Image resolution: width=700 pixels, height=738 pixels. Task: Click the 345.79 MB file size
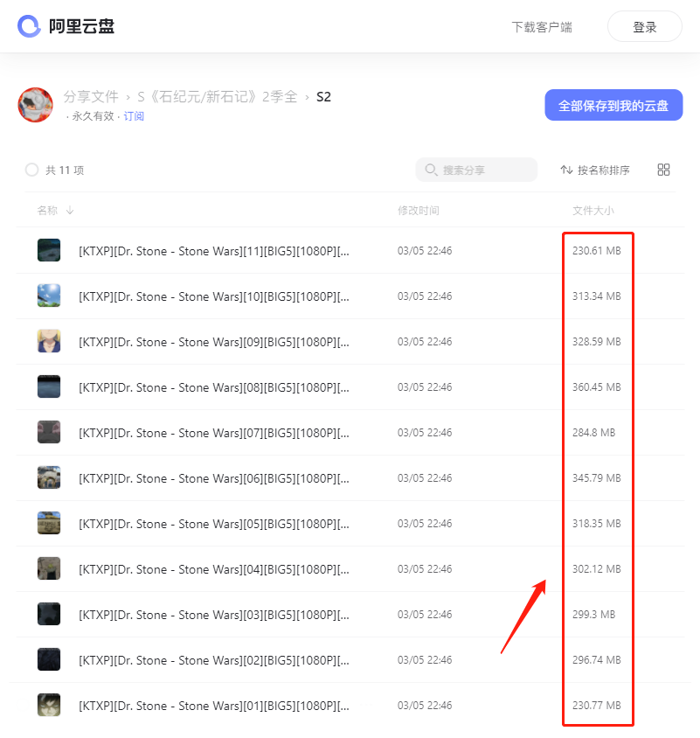pos(597,477)
